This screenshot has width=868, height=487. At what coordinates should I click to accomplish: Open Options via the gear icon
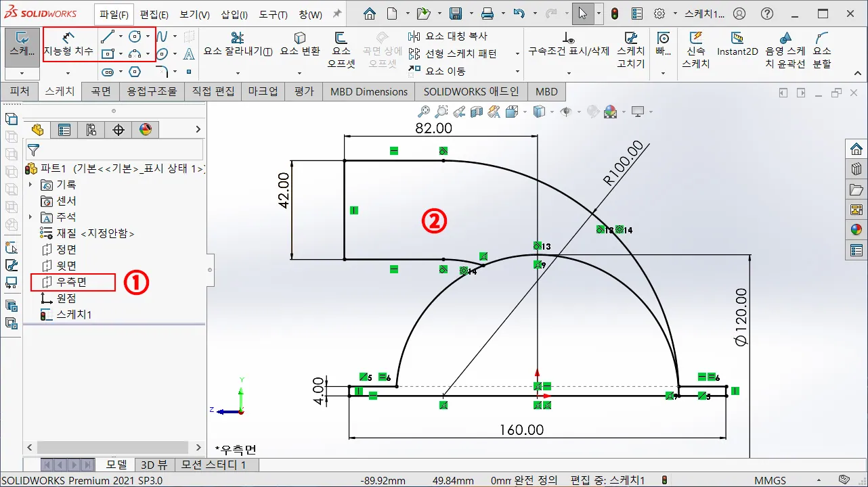click(659, 14)
